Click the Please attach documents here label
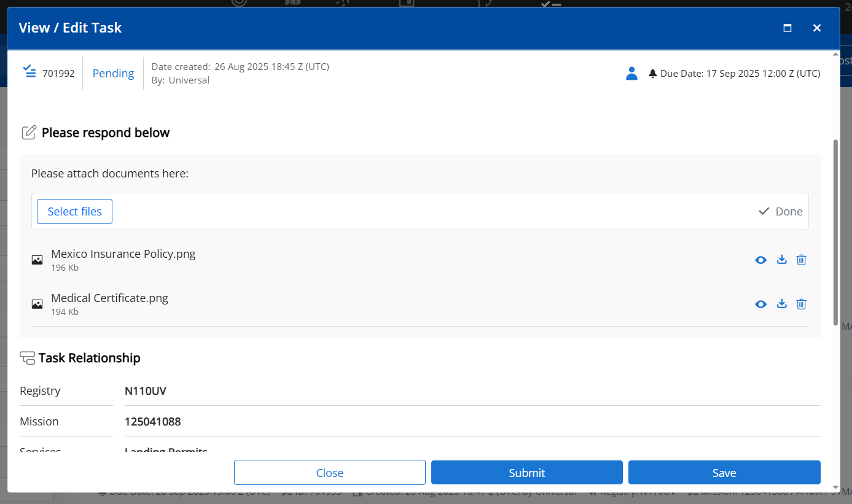This screenshot has width=852, height=504. (110, 174)
